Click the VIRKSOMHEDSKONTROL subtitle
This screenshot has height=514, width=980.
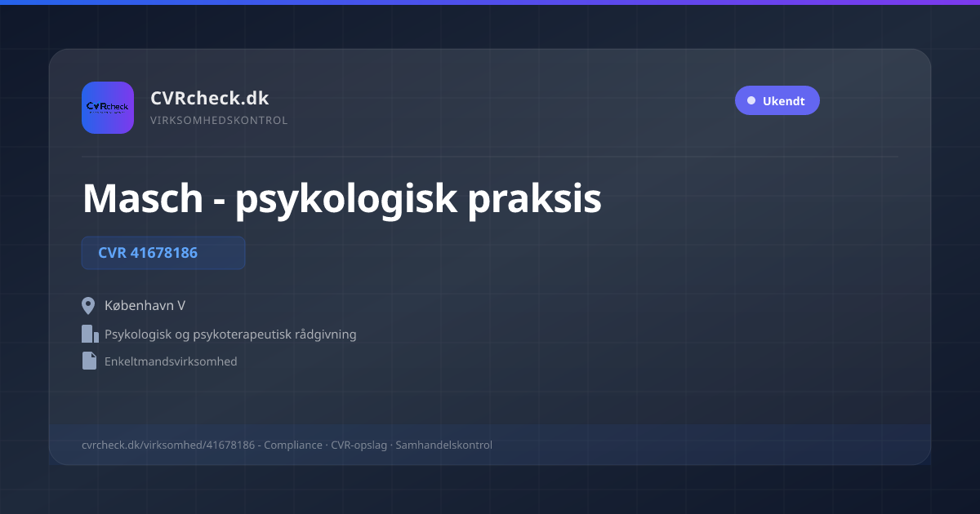pos(219,121)
